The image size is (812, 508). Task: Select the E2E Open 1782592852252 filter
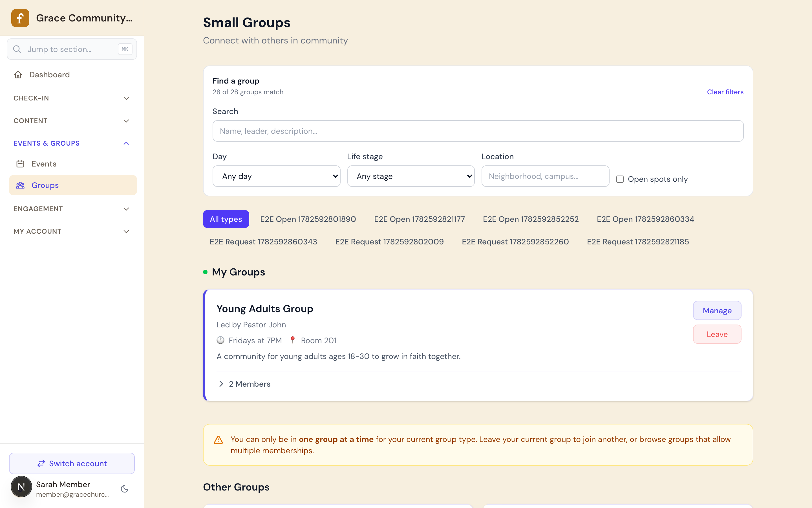pos(531,219)
